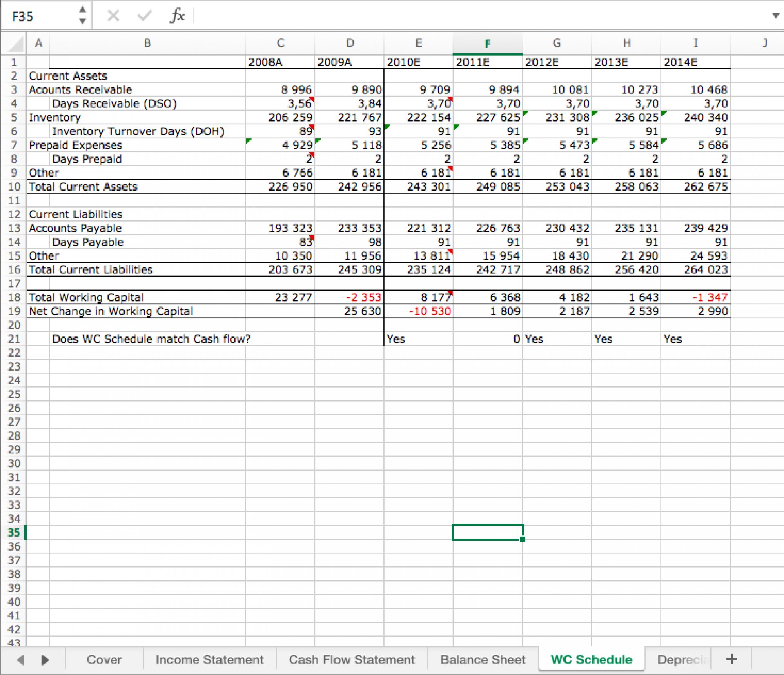Click the 2014E year heading cell
Image resolution: width=784 pixels, height=675 pixels.
[695, 62]
